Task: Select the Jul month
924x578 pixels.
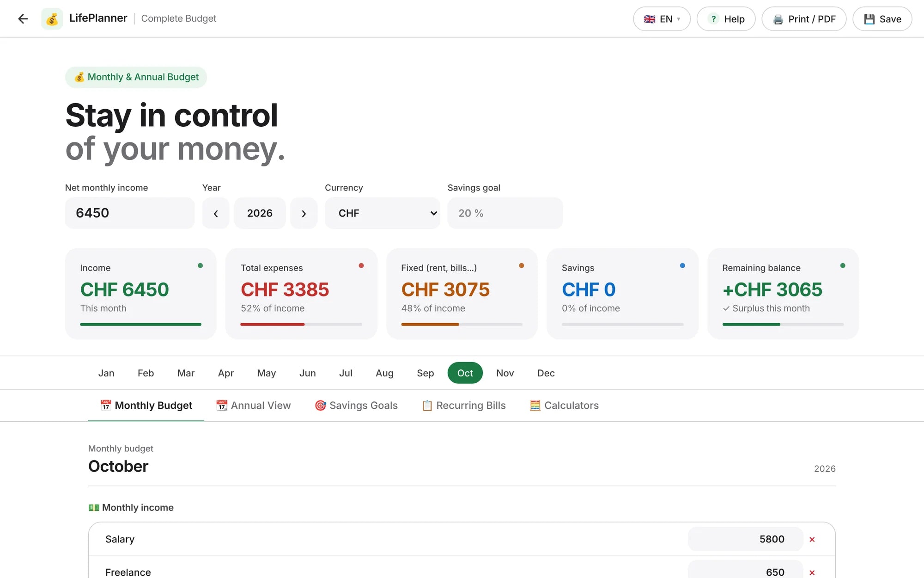Action: pos(346,373)
